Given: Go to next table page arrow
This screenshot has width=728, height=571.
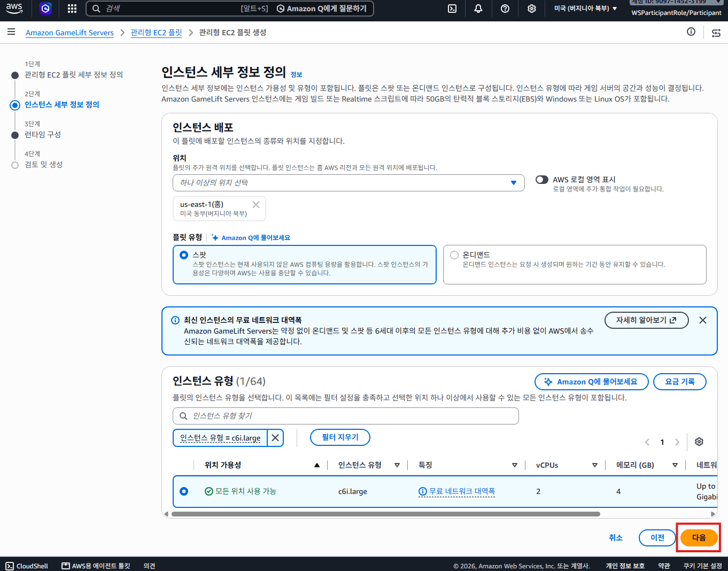Looking at the screenshot, I should tap(677, 442).
